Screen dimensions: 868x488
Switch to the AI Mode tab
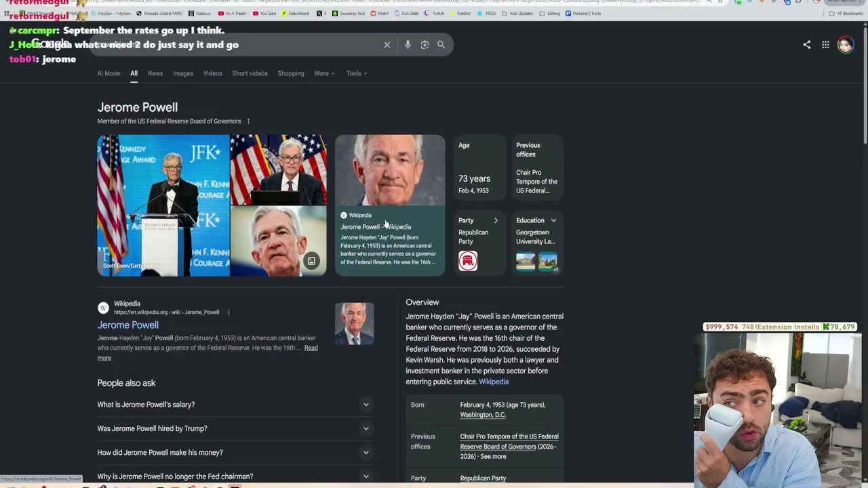coord(108,73)
